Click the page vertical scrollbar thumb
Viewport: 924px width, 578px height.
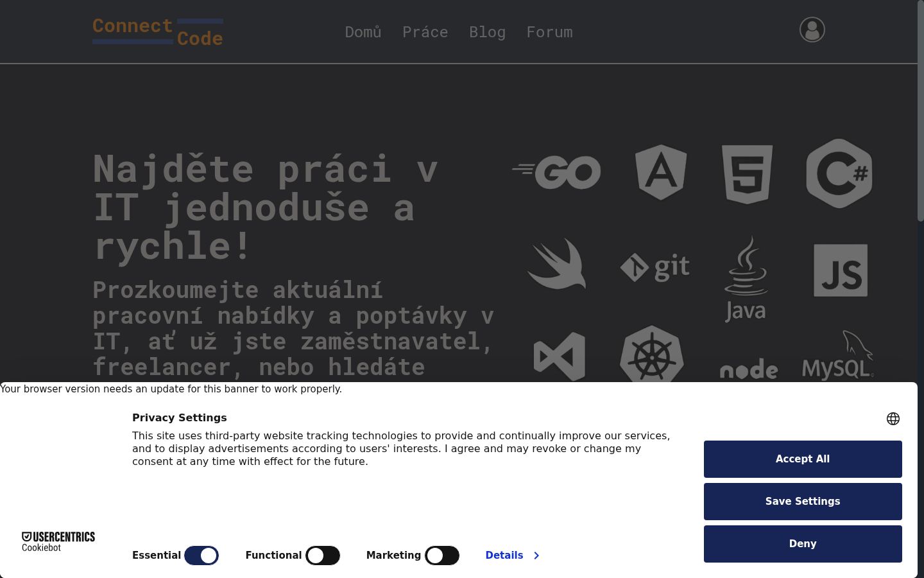click(921, 110)
